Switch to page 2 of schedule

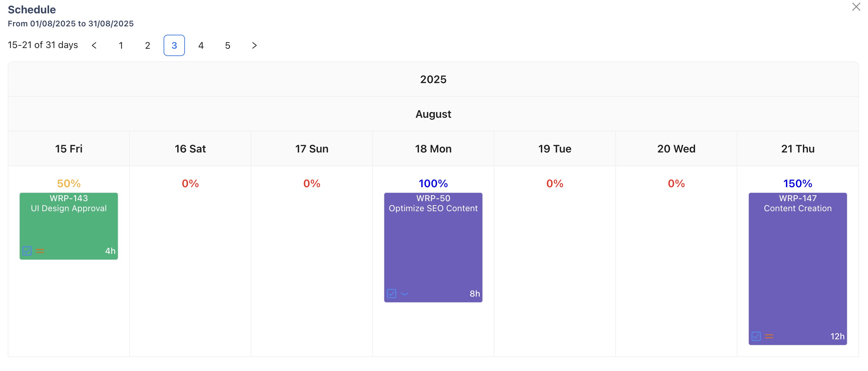tap(147, 45)
